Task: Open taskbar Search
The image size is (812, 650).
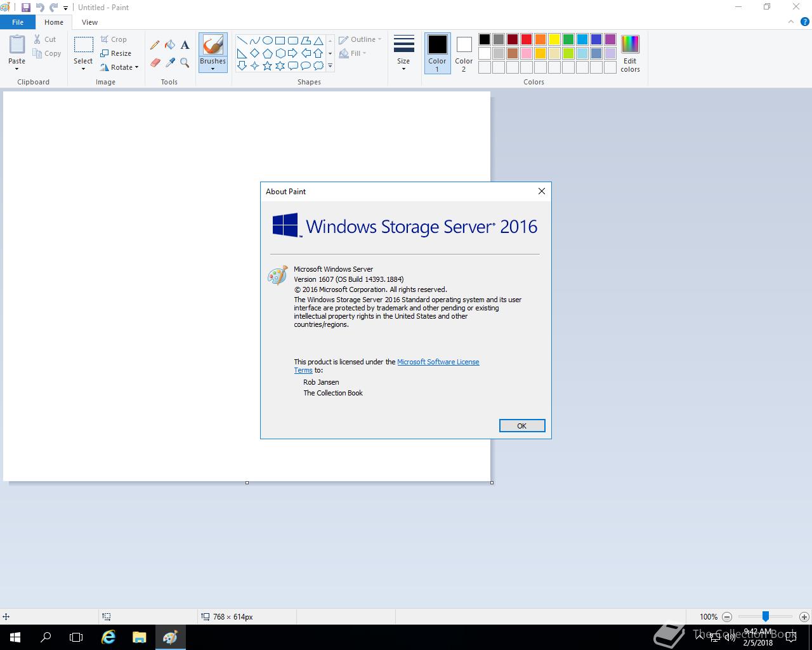Action: click(x=46, y=637)
